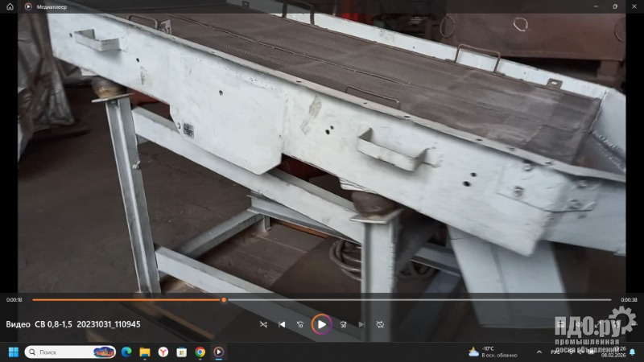Click the orange seek slider handle

[224, 299]
